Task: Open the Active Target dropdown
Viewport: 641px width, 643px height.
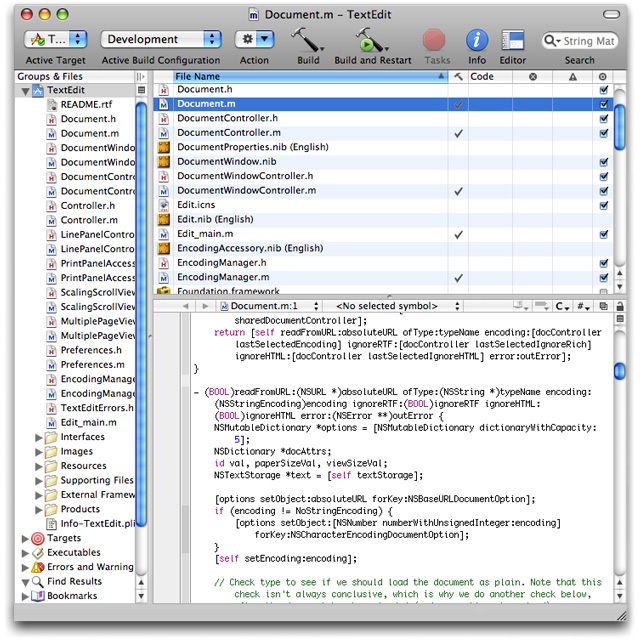Action: [x=56, y=39]
